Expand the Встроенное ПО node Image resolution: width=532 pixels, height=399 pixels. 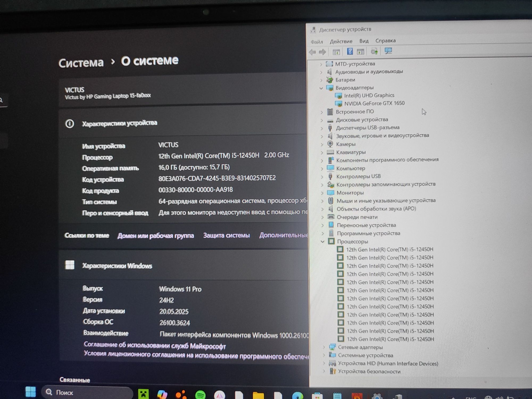[x=322, y=112]
